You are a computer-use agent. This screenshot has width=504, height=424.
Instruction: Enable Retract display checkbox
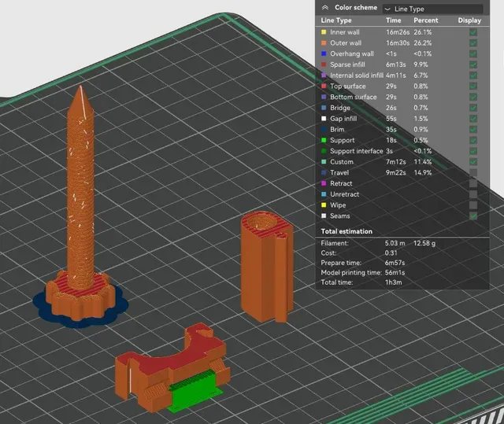pos(472,183)
